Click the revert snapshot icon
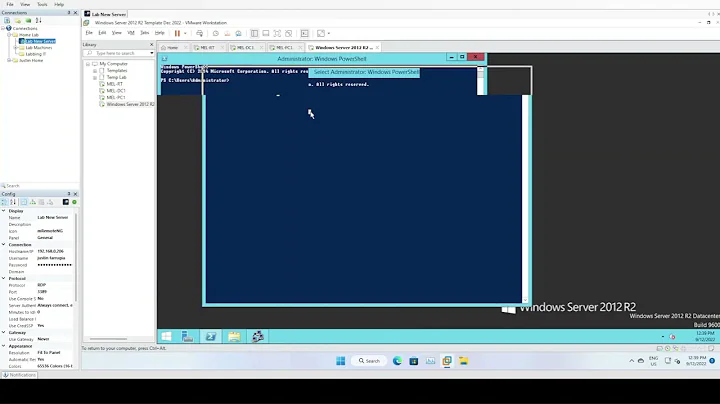This screenshot has width=720, height=404. 227,33
